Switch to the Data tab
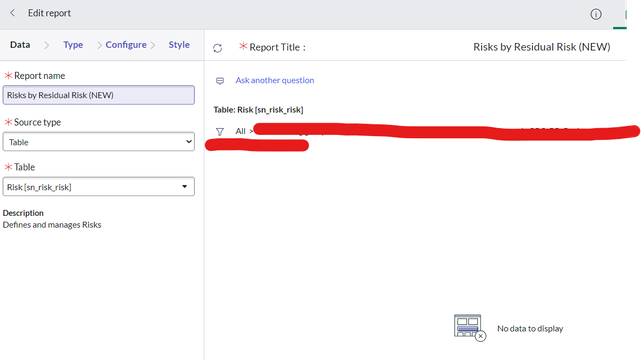Image resolution: width=641 pixels, height=360 pixels. [20, 45]
